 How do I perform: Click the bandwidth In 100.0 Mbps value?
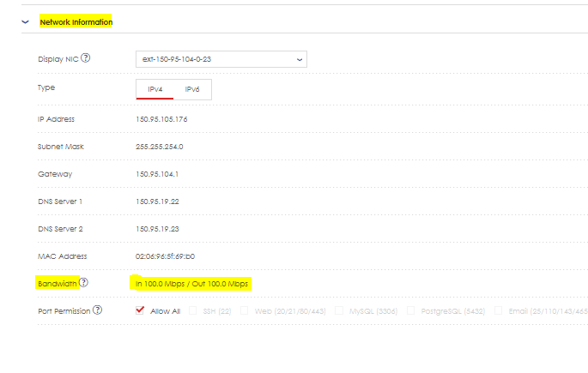point(160,283)
